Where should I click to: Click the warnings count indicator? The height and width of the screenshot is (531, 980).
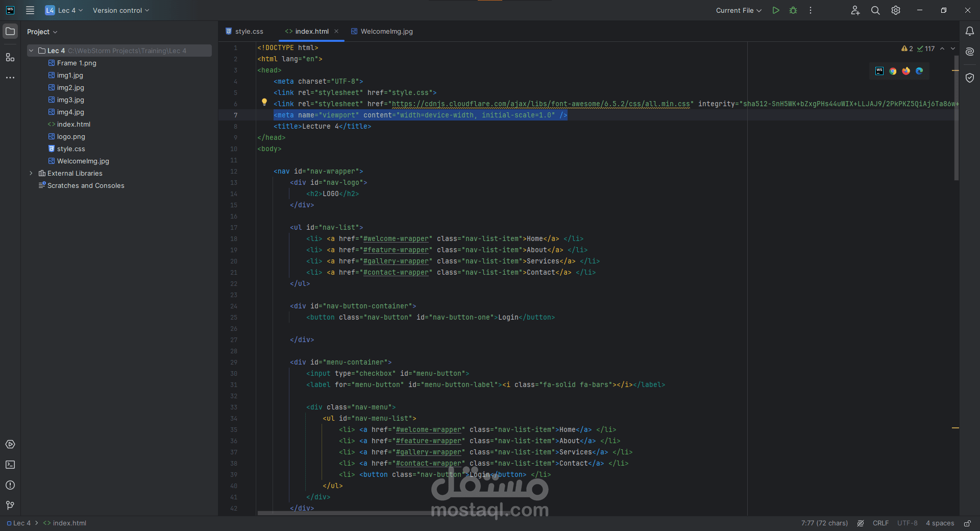[907, 49]
